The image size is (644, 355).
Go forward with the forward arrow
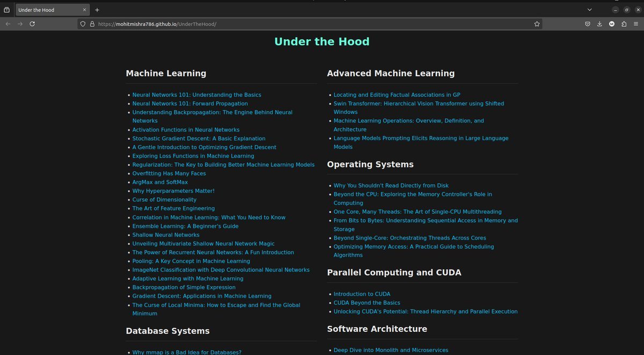[x=20, y=24]
